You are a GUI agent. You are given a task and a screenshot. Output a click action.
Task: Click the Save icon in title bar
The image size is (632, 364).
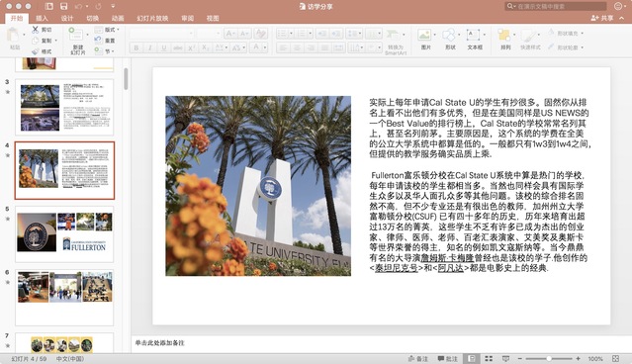pos(63,6)
